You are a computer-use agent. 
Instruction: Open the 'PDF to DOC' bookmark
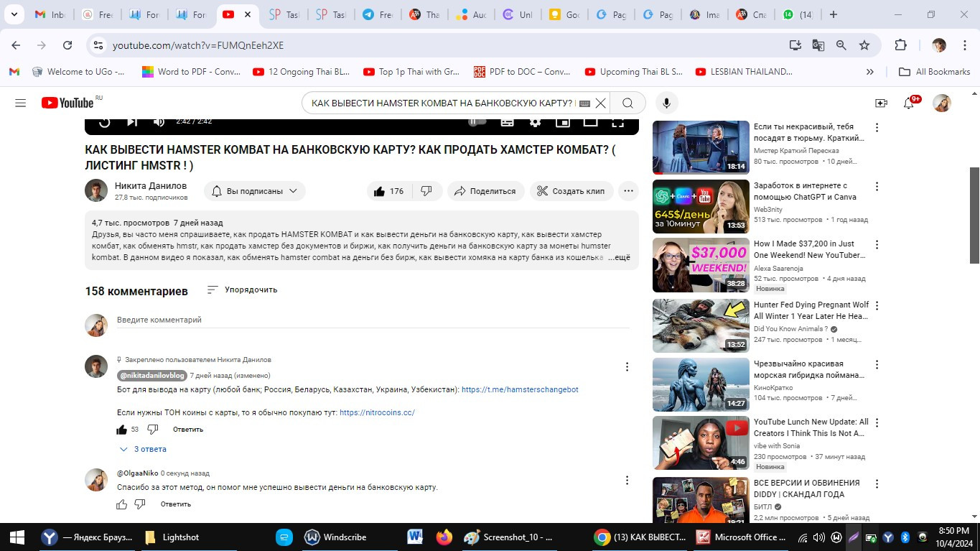[522, 72]
